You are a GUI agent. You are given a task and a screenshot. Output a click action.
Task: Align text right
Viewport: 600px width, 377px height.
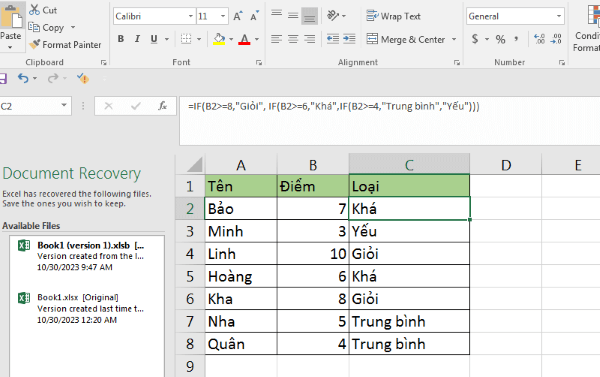[x=310, y=39]
